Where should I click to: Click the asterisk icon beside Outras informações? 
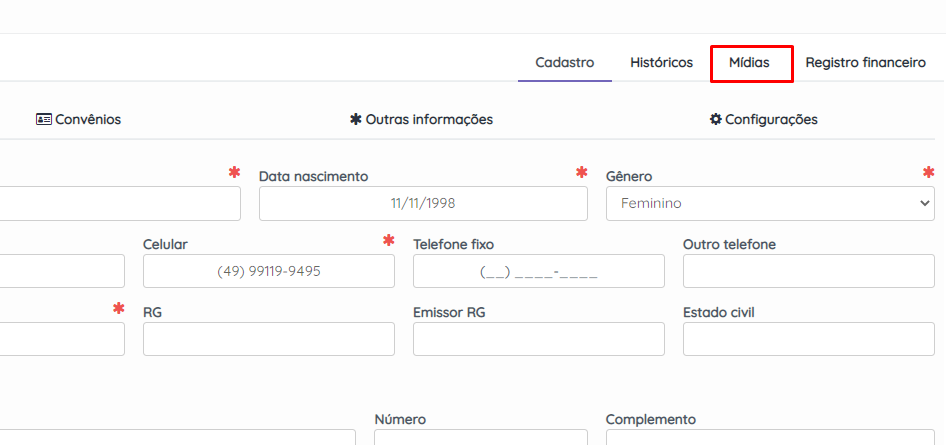(x=355, y=119)
